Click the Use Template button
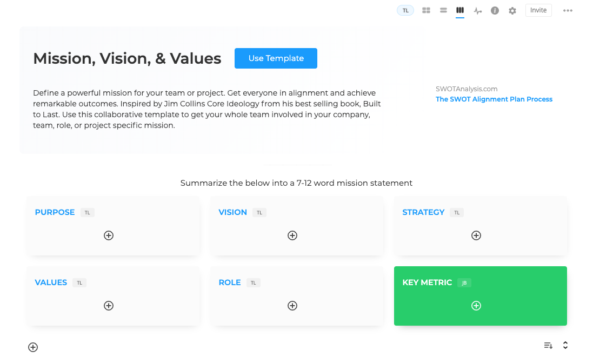 click(x=276, y=58)
